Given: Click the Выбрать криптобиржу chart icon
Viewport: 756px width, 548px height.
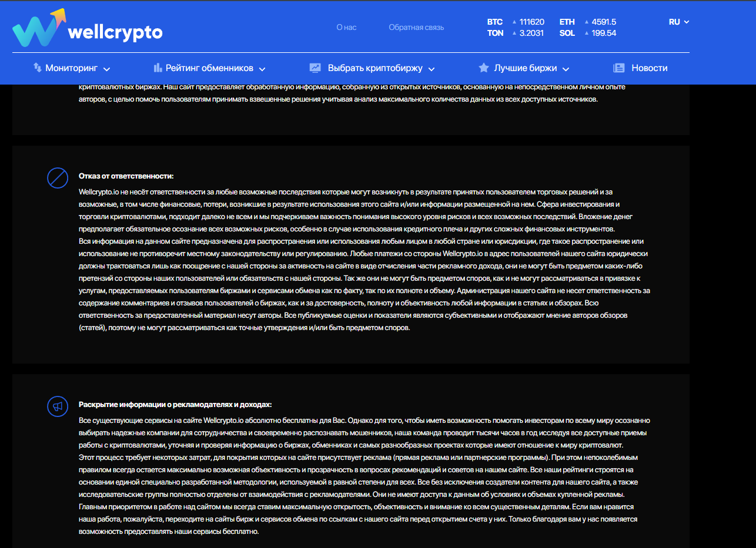Looking at the screenshot, I should (315, 68).
